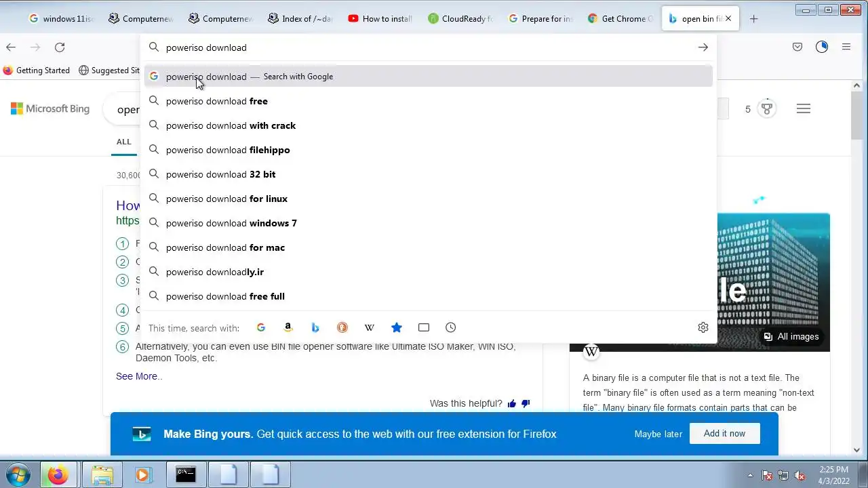Search with DuckDuckGo one-off icon
The width and height of the screenshot is (868, 488).
coord(342,327)
